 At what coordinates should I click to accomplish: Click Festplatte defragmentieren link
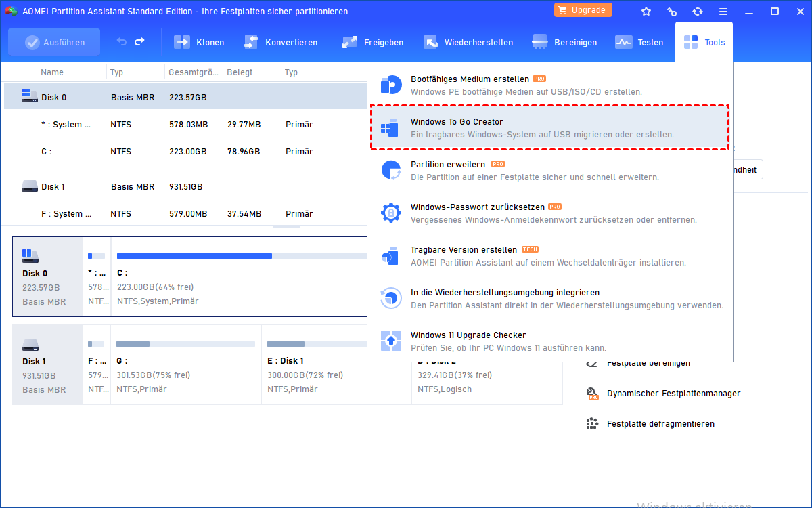pos(660,424)
